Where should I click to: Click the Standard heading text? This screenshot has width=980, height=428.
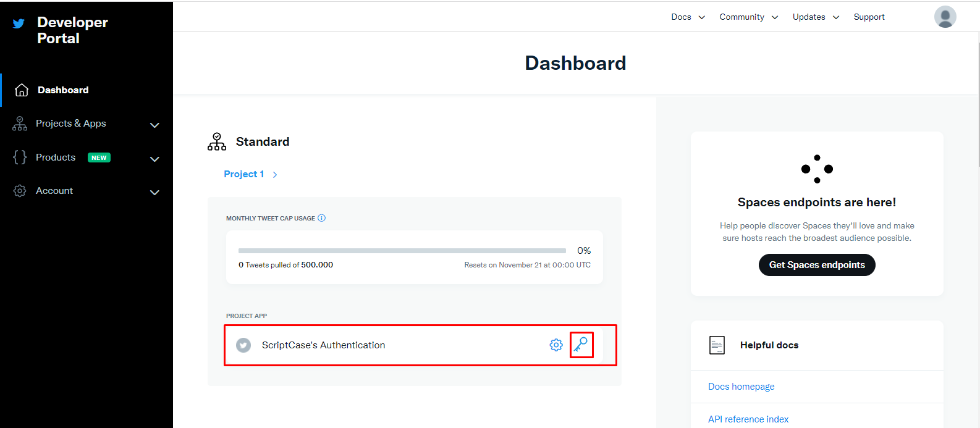click(x=263, y=141)
